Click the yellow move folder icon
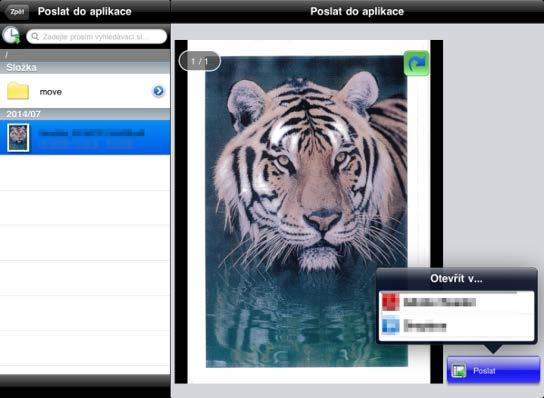Screen dimensions: 544x398 [x=18, y=91]
